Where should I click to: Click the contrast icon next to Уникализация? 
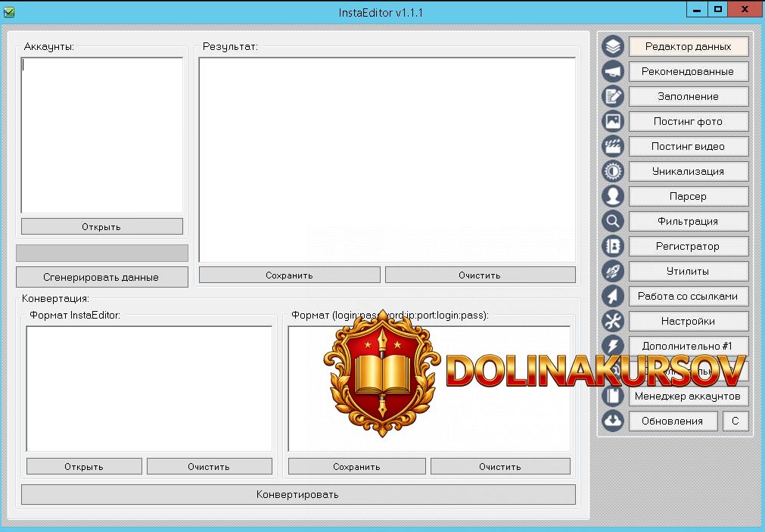(x=613, y=171)
